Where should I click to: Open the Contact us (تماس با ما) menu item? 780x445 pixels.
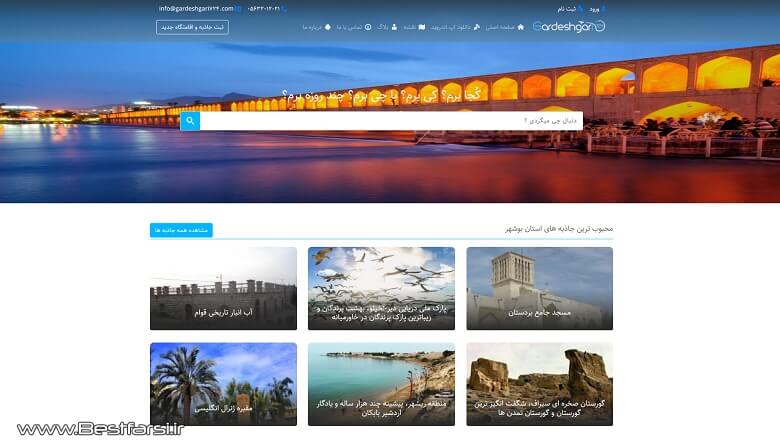(x=349, y=27)
